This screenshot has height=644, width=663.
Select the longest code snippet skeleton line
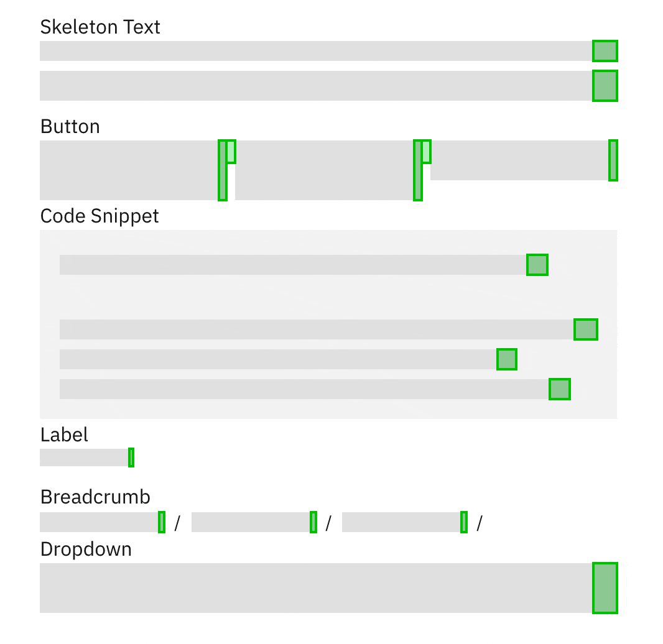click(x=311, y=329)
